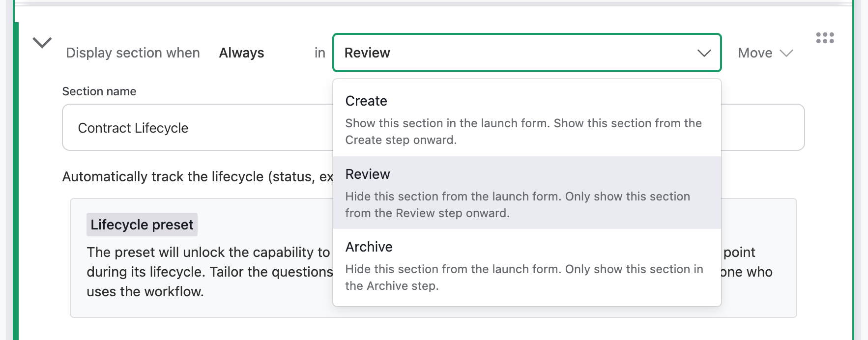Open the Always condition selector
The width and height of the screenshot is (868, 340).
coord(241,53)
